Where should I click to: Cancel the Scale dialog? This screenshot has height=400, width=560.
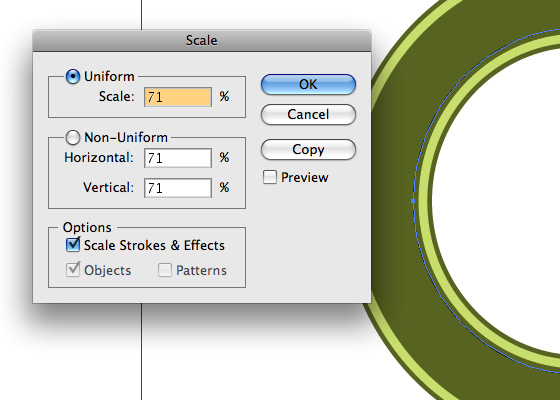308,115
